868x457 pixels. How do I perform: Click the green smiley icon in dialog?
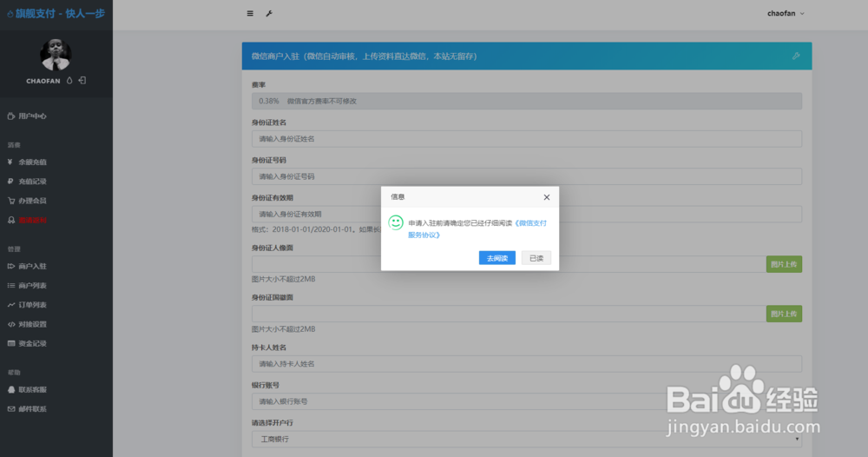pos(396,222)
